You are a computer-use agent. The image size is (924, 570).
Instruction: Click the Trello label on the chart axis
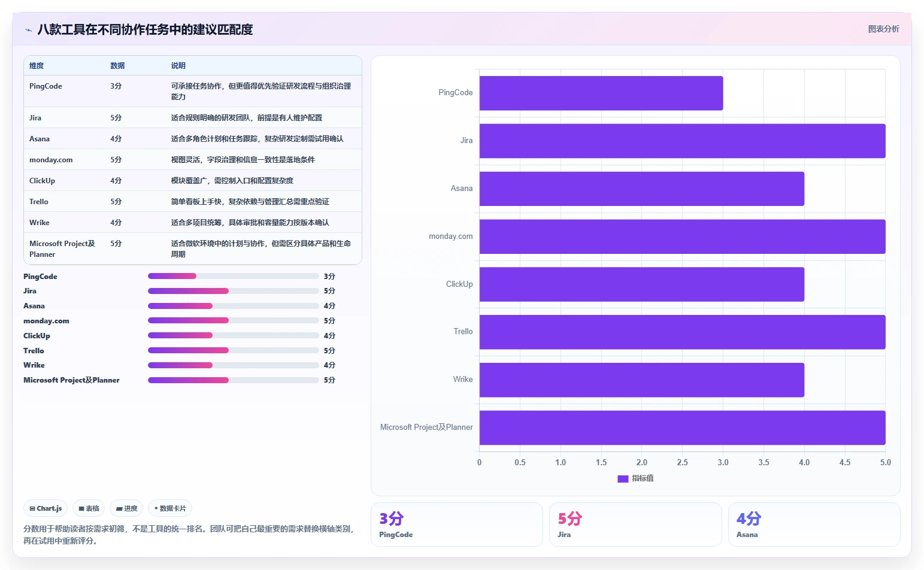[x=463, y=332]
